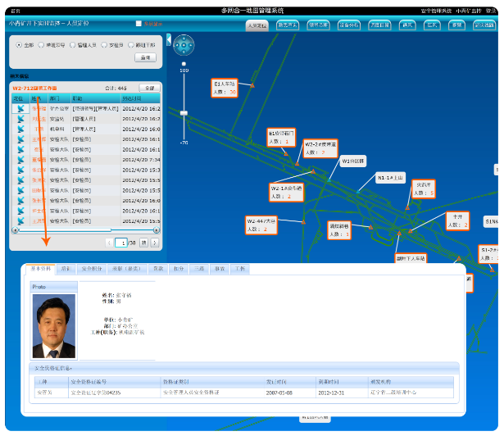Open the 事故 tab in the detail panel
This screenshot has width=504, height=436.
(x=220, y=269)
